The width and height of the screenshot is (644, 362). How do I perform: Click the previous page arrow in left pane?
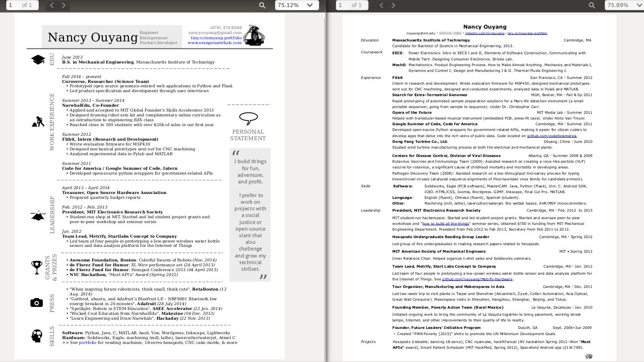pyautogui.click(x=51, y=5)
